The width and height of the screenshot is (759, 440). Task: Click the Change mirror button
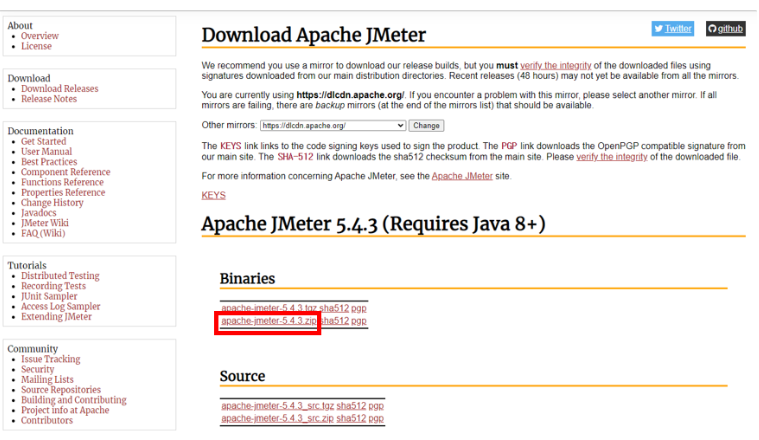(426, 125)
